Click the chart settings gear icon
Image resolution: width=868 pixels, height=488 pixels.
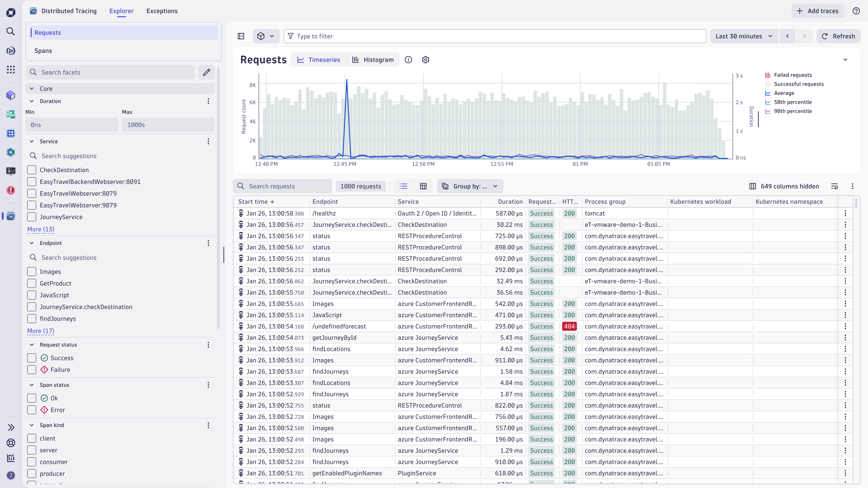point(426,60)
